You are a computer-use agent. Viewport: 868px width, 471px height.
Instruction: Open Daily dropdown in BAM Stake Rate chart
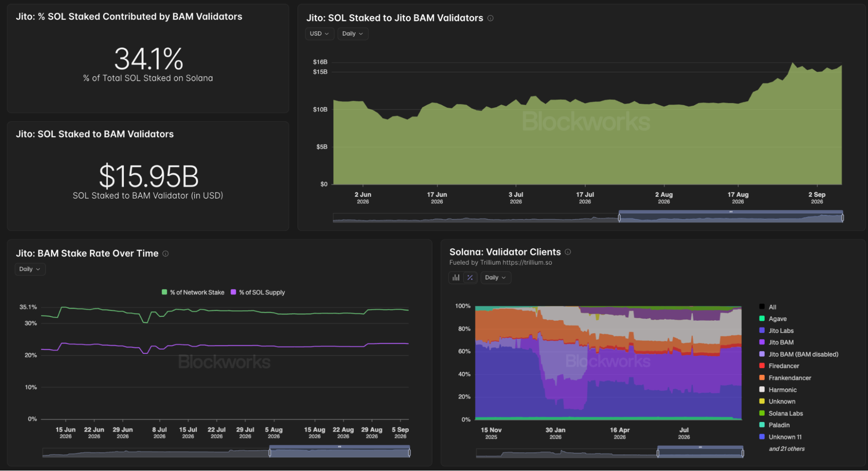(x=30, y=269)
